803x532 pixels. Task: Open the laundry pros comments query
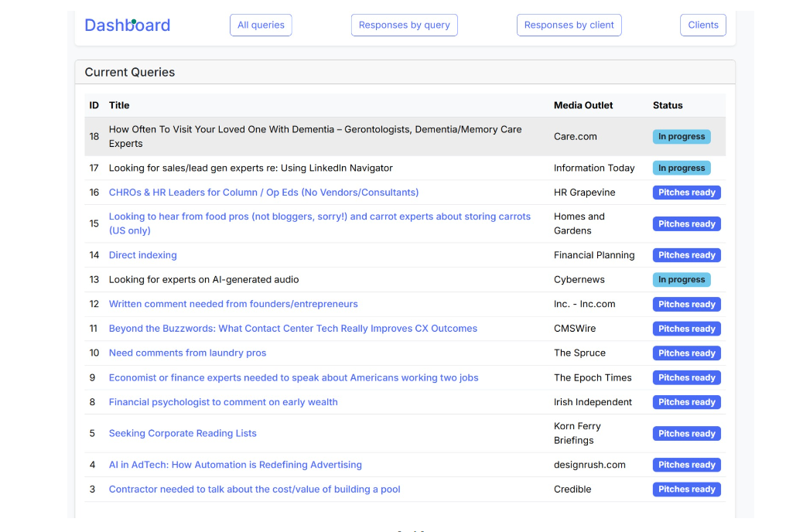[x=187, y=353]
